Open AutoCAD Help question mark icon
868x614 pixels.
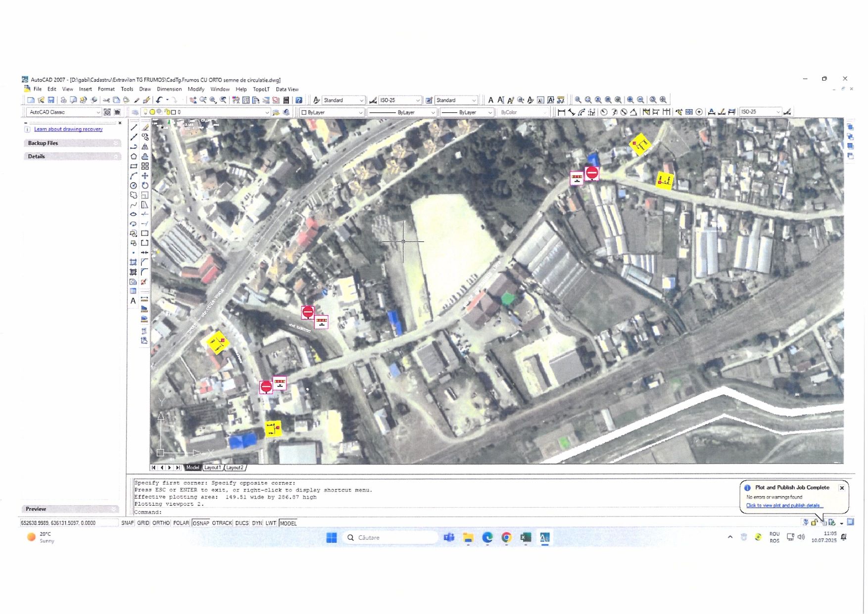pyautogui.click(x=299, y=100)
